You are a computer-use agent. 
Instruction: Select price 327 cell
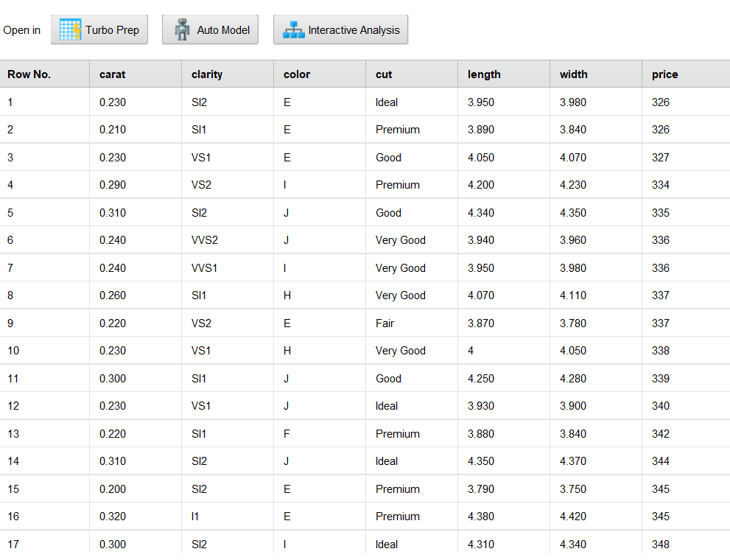pos(687,158)
